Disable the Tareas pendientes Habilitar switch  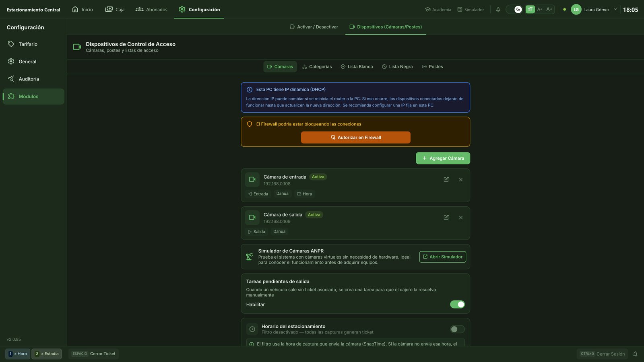[457, 304]
